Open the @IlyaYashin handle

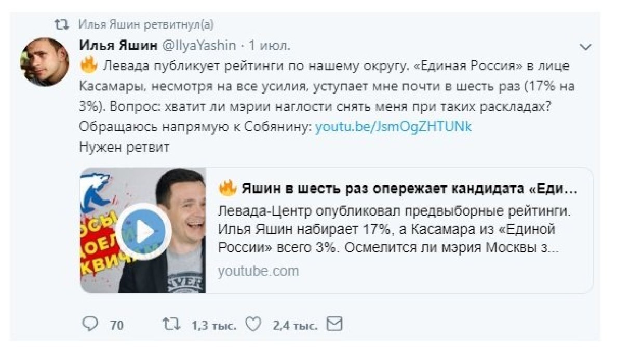pos(199,46)
